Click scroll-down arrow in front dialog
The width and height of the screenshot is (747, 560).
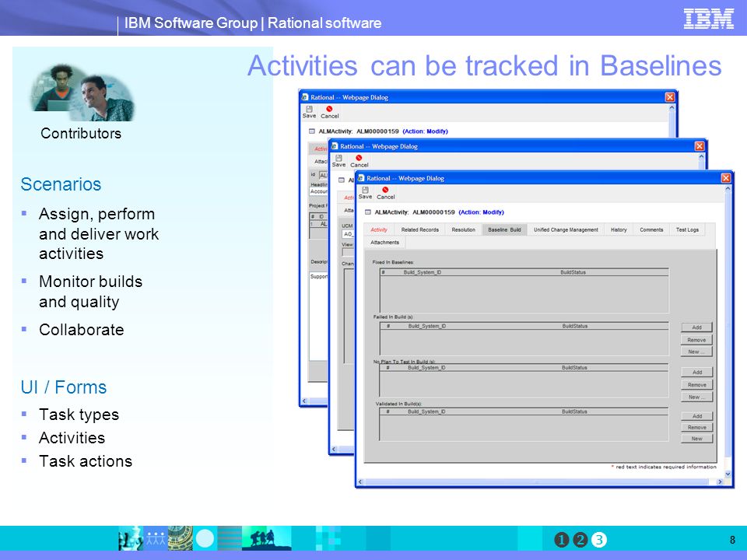coord(728,474)
